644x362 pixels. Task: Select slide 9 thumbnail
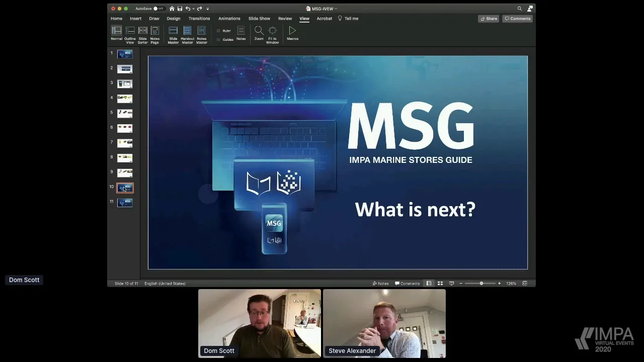point(125,172)
